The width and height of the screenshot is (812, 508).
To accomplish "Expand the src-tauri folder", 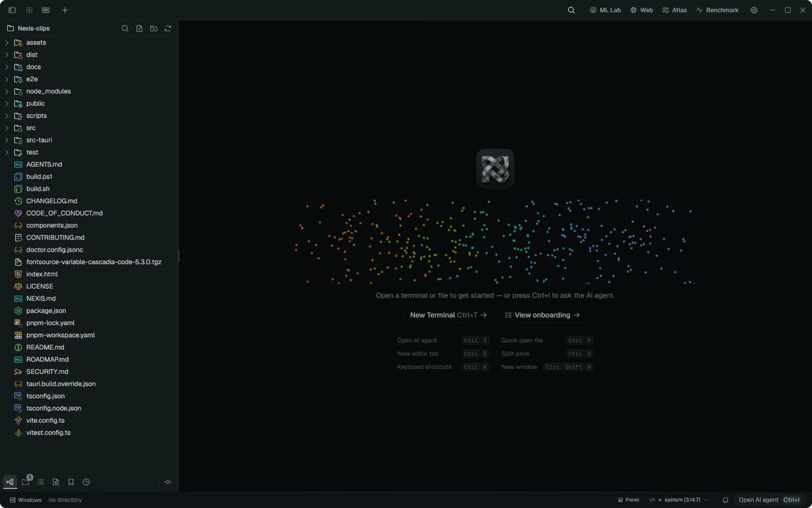I will click(89, 140).
